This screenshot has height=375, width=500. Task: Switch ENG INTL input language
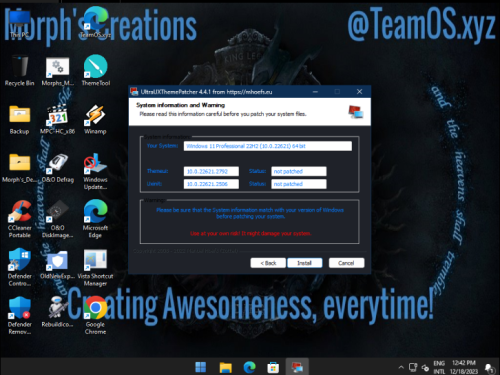pos(439,367)
